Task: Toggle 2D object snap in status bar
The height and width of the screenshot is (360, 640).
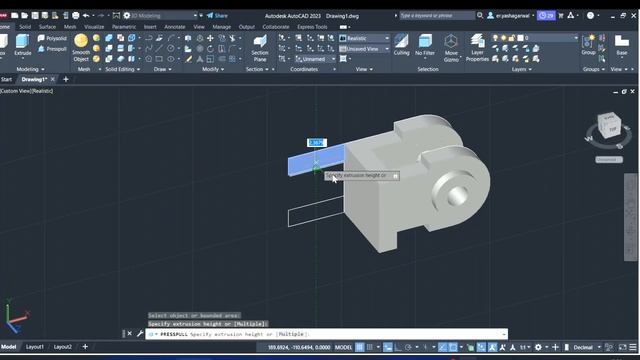Action: click(x=453, y=347)
